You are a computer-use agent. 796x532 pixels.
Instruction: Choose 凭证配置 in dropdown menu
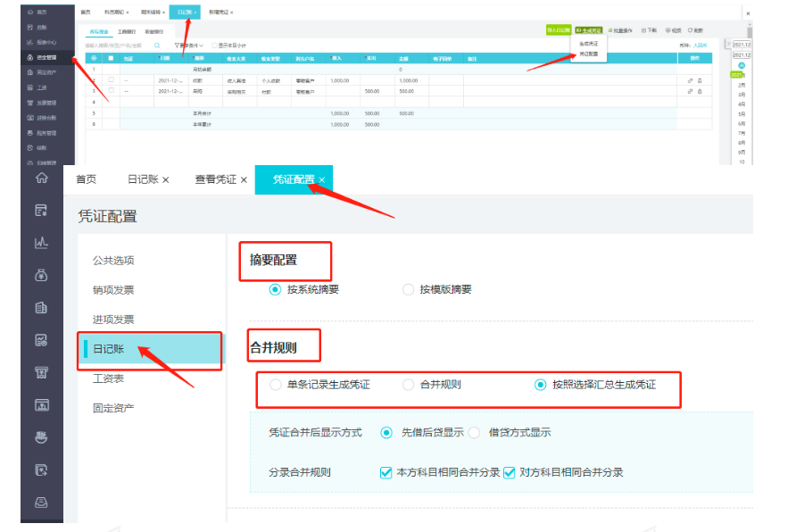click(589, 54)
